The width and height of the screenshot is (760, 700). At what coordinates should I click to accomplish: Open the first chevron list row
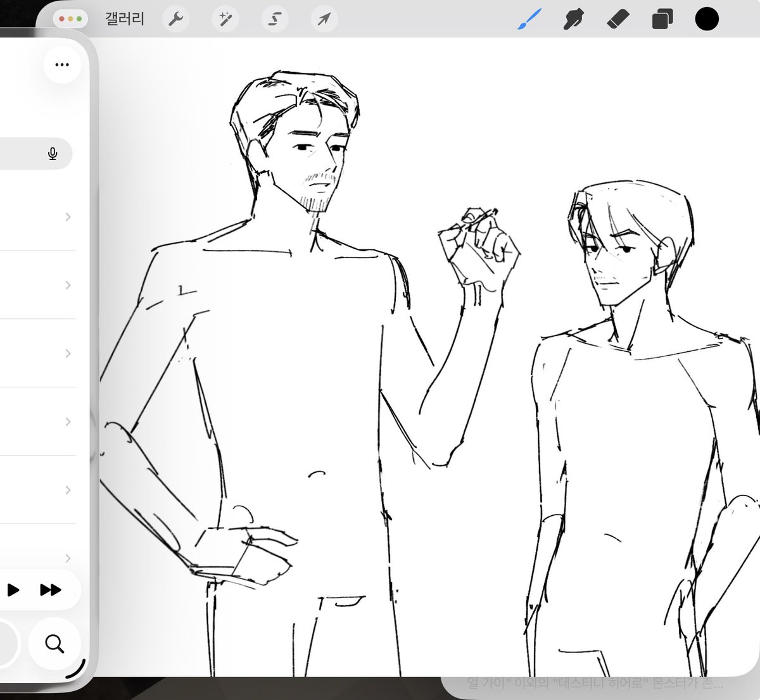pos(38,217)
